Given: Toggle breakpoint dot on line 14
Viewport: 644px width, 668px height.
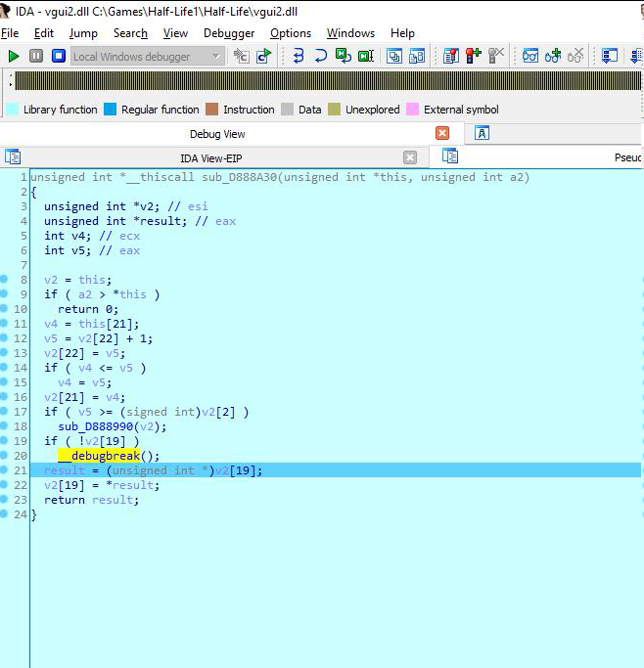Looking at the screenshot, I should pyautogui.click(x=4, y=367).
